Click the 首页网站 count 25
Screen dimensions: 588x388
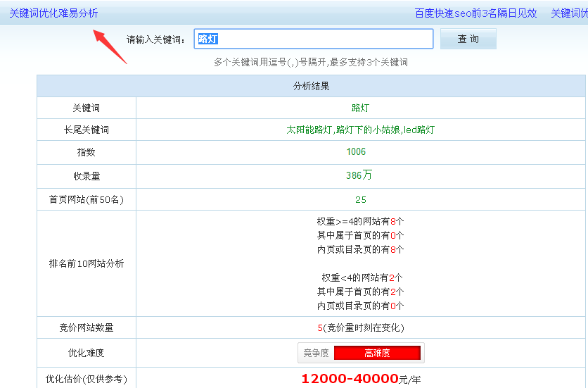tap(360, 199)
